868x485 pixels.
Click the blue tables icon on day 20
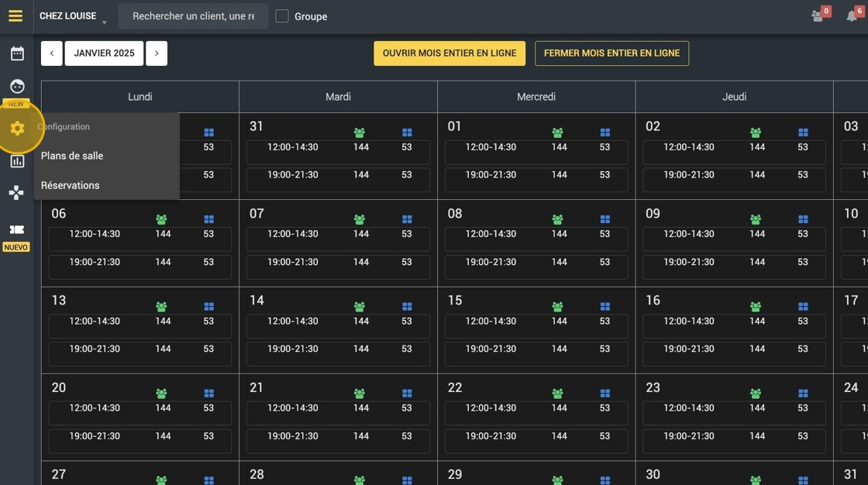click(208, 393)
